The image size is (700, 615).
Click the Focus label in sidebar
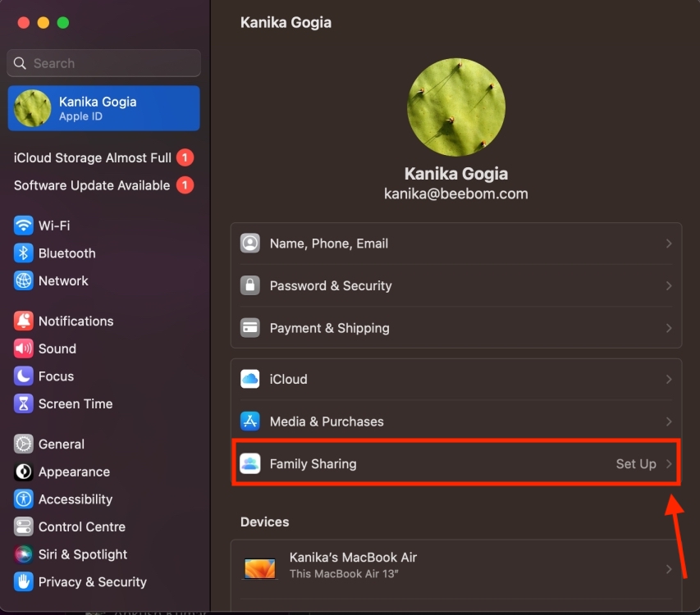point(57,376)
